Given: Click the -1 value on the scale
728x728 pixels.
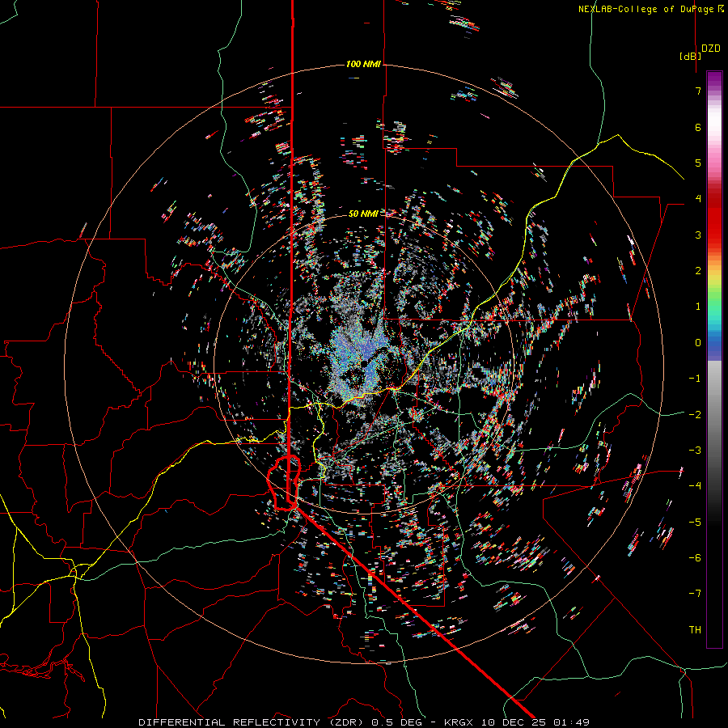Looking at the screenshot, I should [x=695, y=379].
